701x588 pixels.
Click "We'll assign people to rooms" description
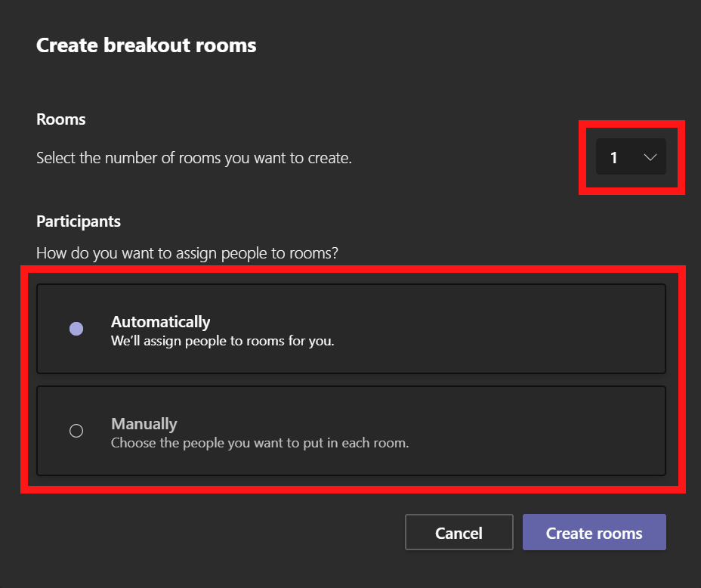click(222, 341)
